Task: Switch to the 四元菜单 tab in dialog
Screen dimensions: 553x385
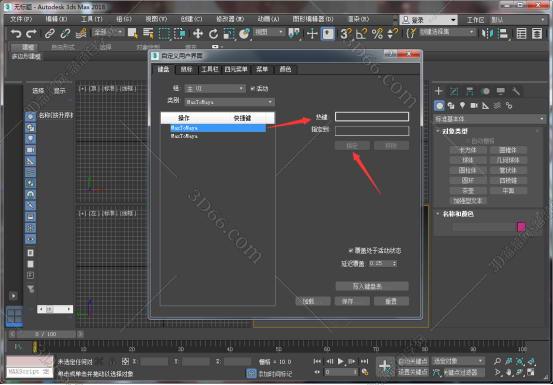Action: tap(236, 69)
